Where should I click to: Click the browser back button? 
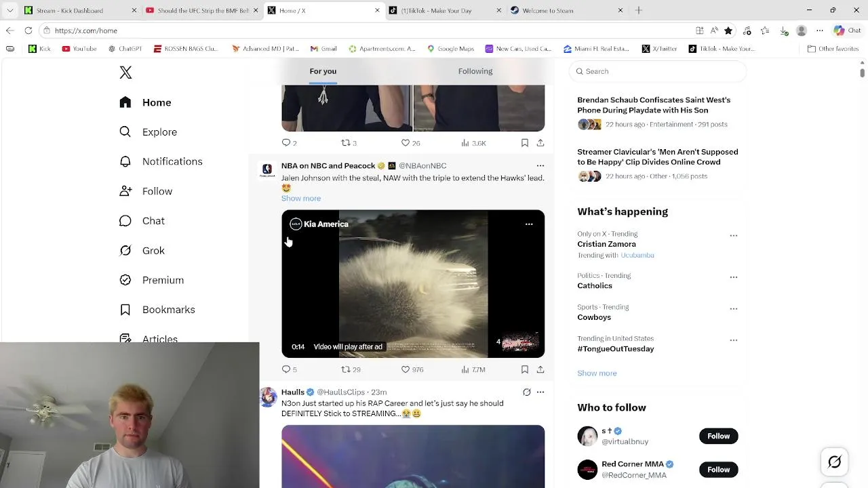point(9,30)
